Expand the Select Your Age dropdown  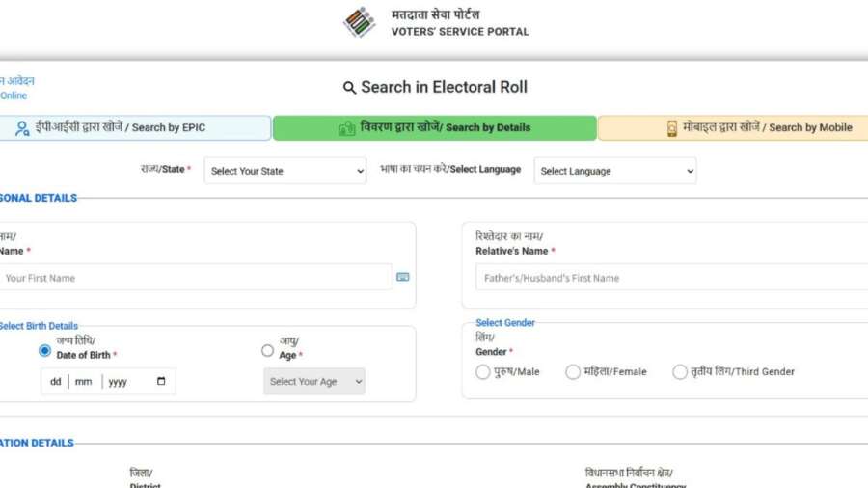click(x=314, y=381)
